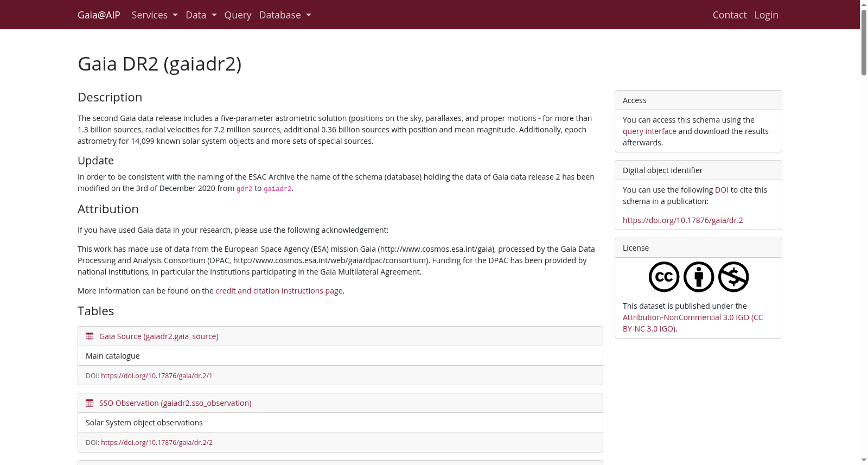The image size is (868, 465).
Task: Click the Solar System object observations text
Action: tap(144, 423)
